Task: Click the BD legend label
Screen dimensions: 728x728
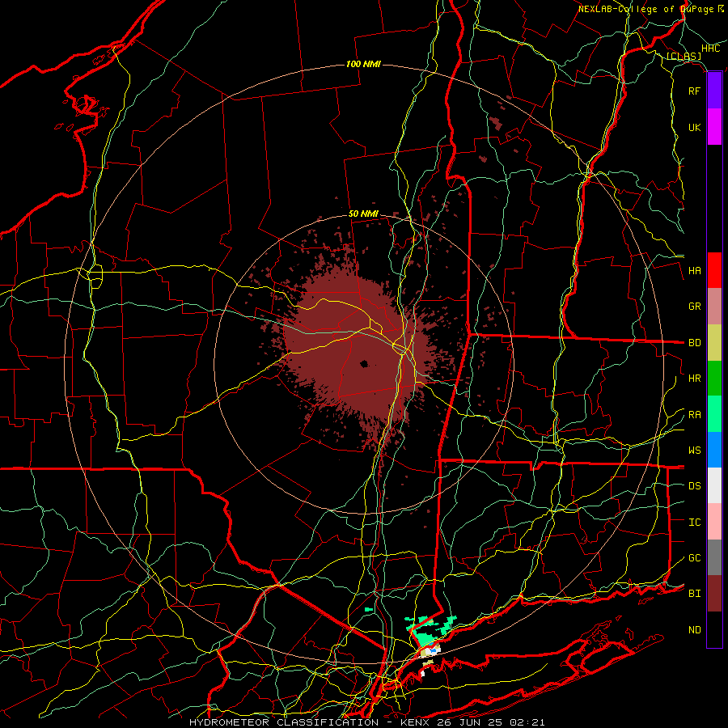Action: click(x=694, y=343)
